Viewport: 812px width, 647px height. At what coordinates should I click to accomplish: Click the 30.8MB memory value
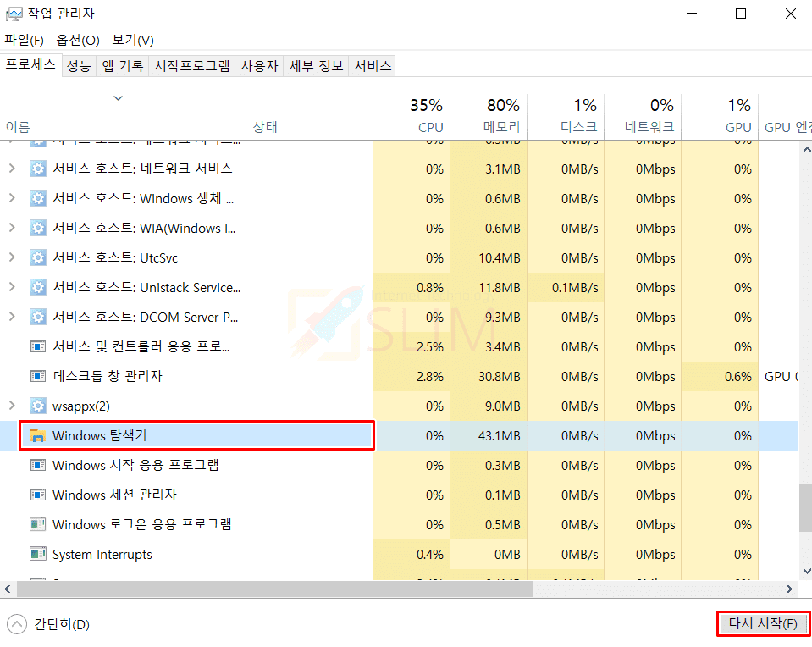point(499,377)
